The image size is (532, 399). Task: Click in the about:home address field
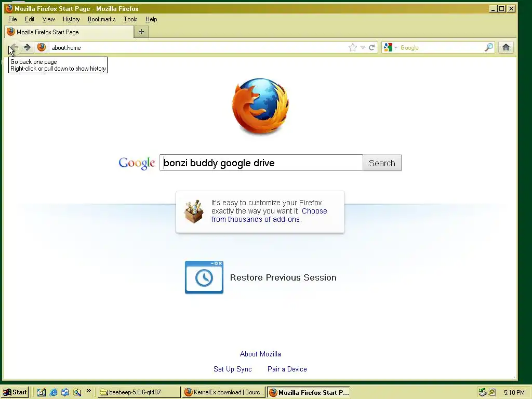pos(198,47)
